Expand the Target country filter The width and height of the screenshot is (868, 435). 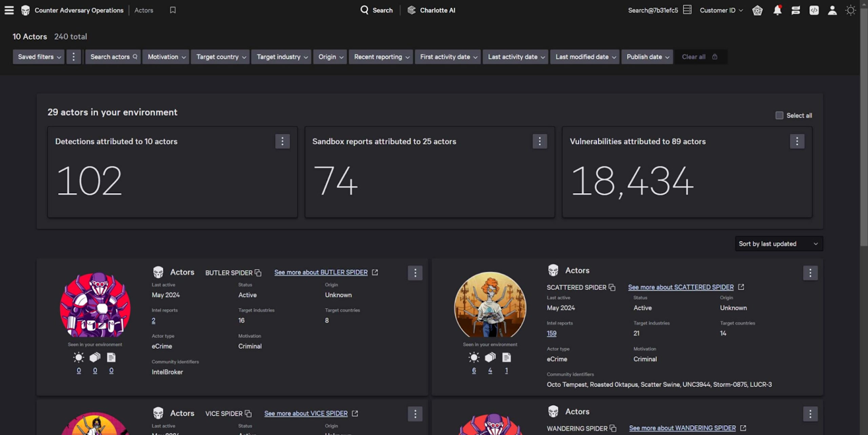tap(221, 57)
